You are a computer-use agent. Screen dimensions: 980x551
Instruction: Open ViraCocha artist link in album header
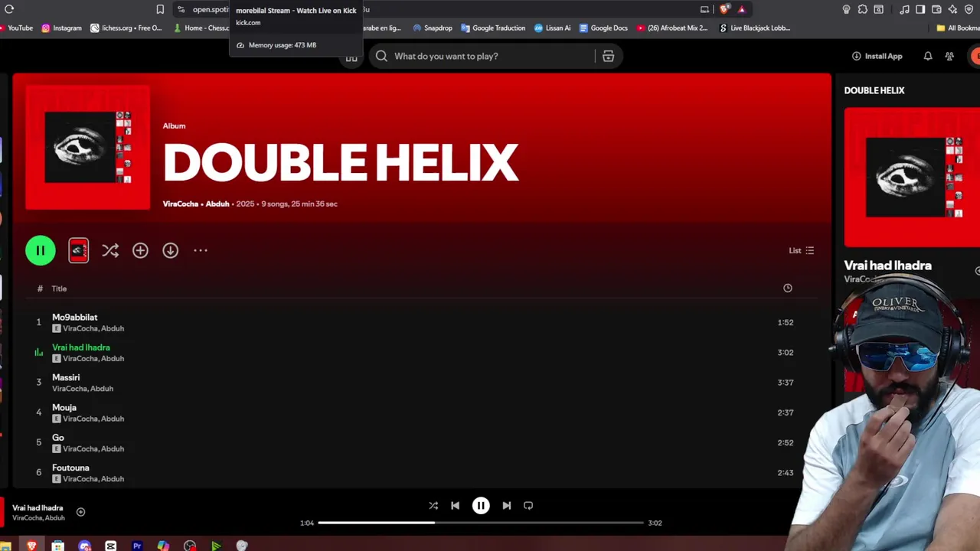[x=181, y=204]
